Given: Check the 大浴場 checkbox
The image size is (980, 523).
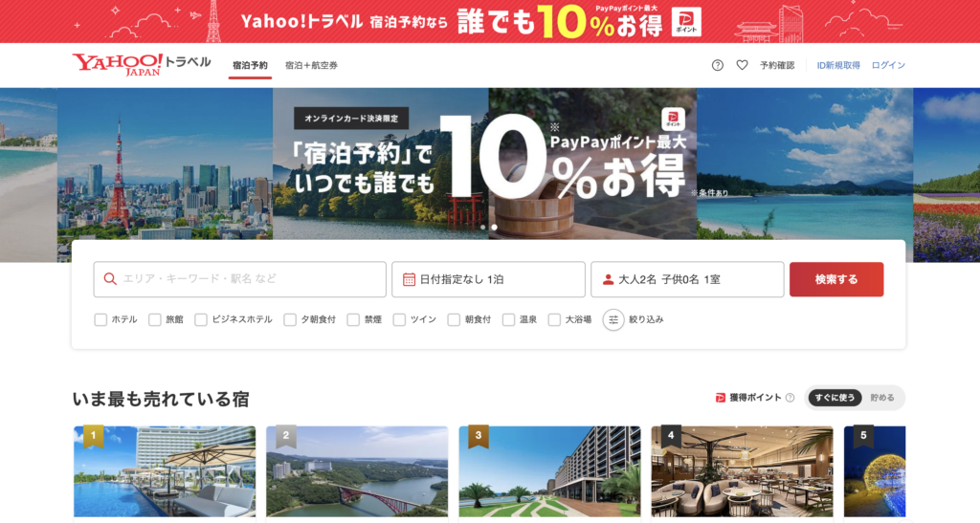Looking at the screenshot, I should 554,319.
